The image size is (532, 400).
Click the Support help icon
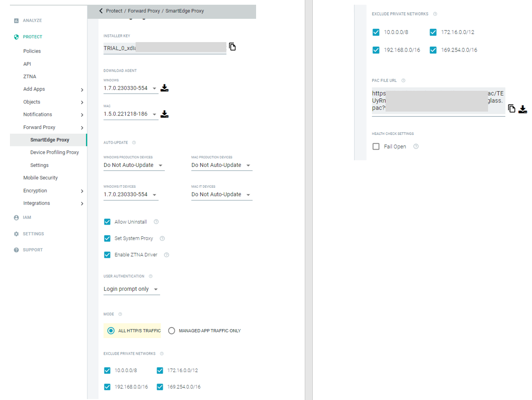(x=16, y=250)
